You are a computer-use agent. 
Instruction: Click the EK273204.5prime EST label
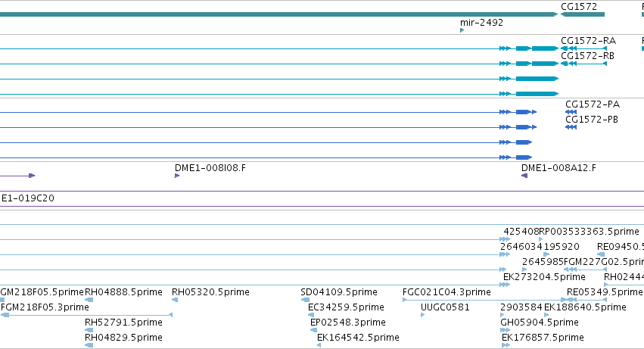[544, 277]
